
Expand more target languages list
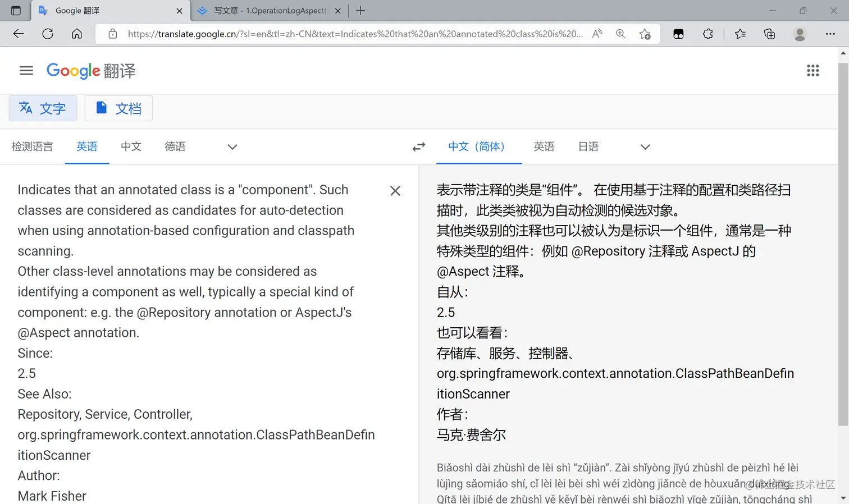tap(645, 147)
